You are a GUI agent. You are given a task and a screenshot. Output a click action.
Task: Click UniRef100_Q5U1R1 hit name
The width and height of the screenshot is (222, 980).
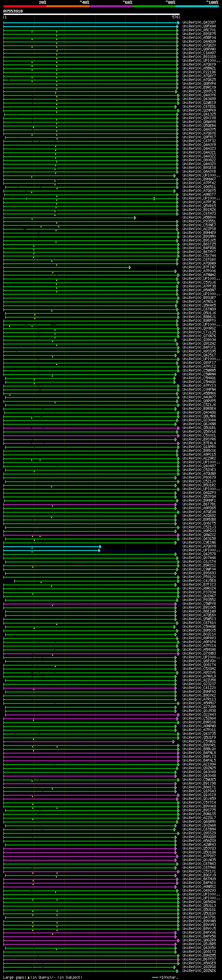199,428
